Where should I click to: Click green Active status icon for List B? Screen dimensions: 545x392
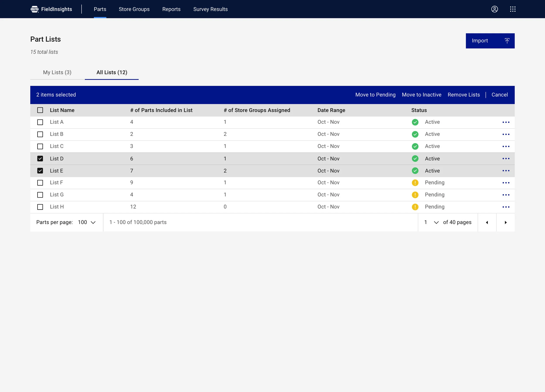415,134
